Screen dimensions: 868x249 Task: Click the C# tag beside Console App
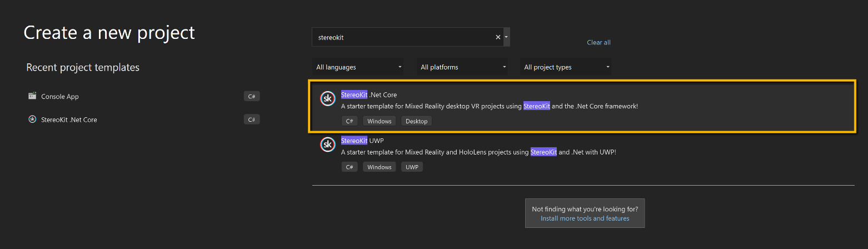(x=252, y=96)
